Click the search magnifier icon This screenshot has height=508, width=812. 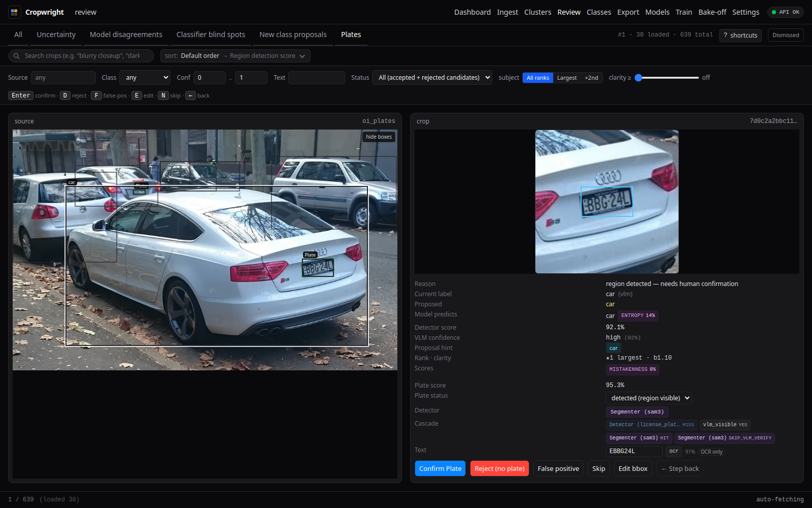click(x=17, y=56)
